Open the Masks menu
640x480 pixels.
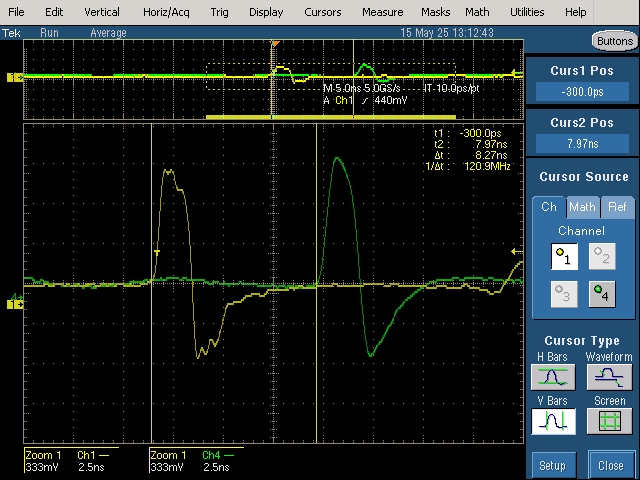436,12
